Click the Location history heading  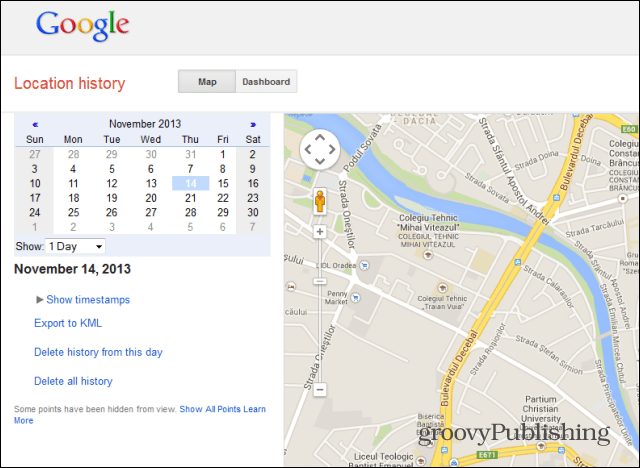click(x=70, y=83)
